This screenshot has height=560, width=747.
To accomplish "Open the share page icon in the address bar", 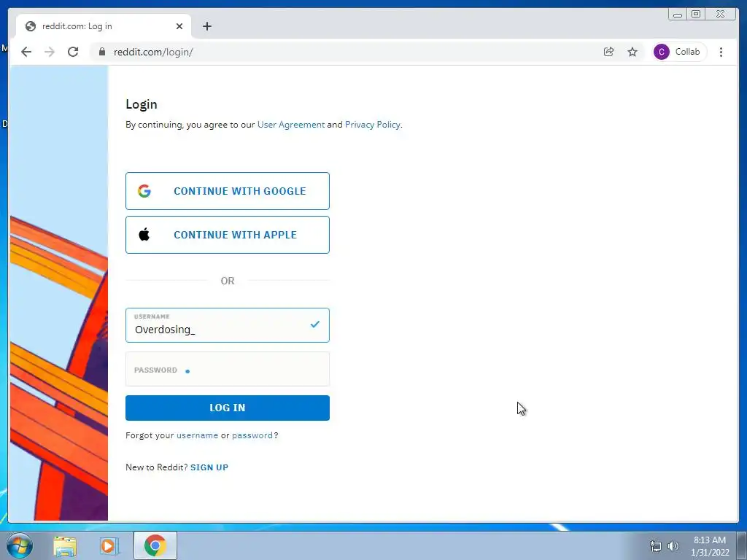I will (608, 52).
